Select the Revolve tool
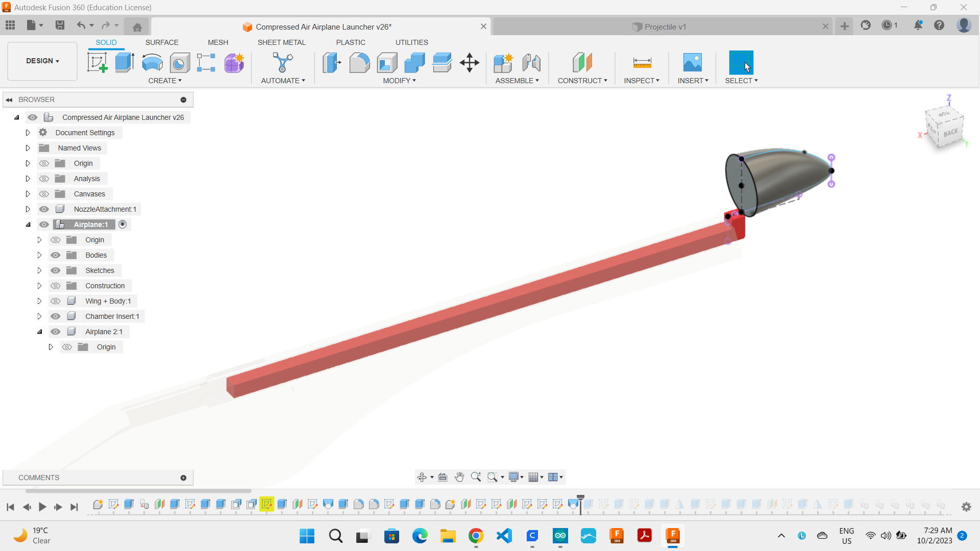The height and width of the screenshot is (551, 980). [152, 63]
